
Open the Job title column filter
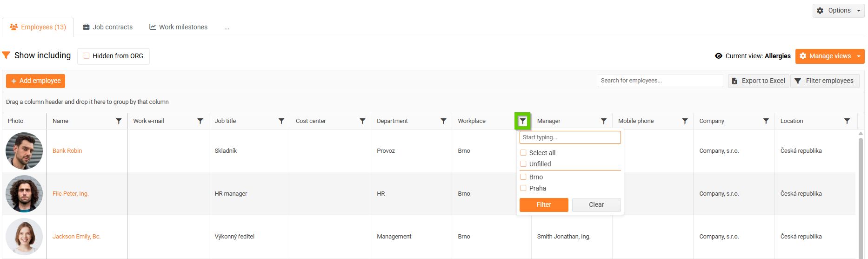coord(281,121)
